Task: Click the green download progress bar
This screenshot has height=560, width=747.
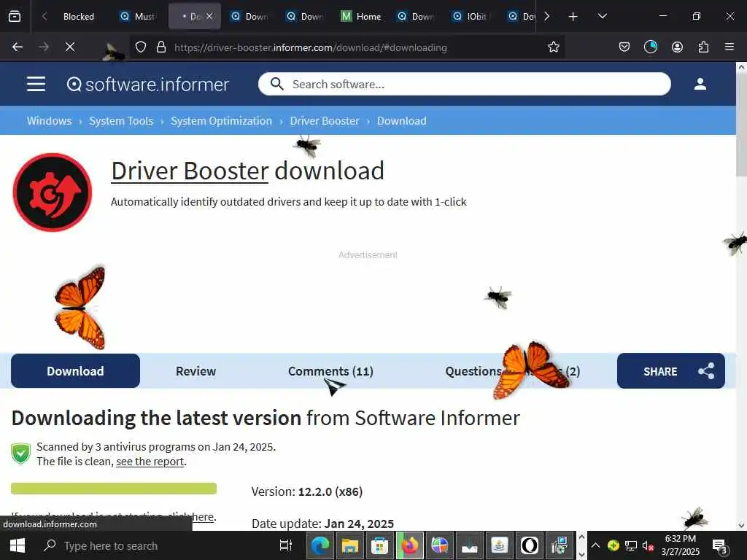Action: pos(114,489)
